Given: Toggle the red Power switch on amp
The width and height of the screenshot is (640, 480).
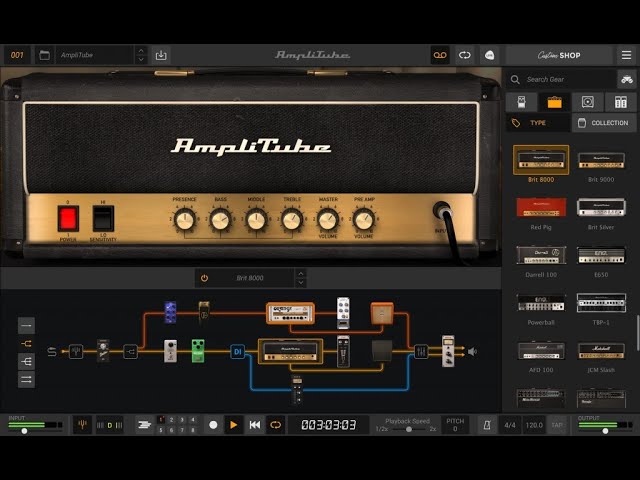Looking at the screenshot, I should click(68, 218).
